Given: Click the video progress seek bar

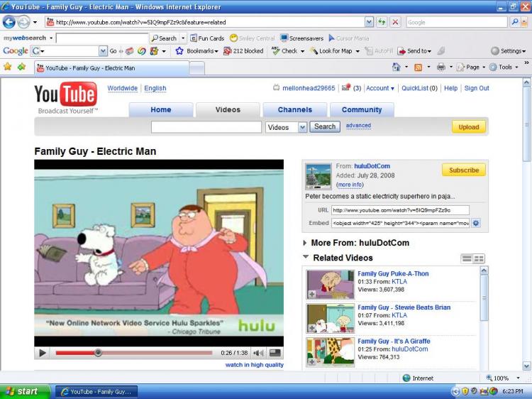Looking at the screenshot, I should pyautogui.click(x=135, y=353).
